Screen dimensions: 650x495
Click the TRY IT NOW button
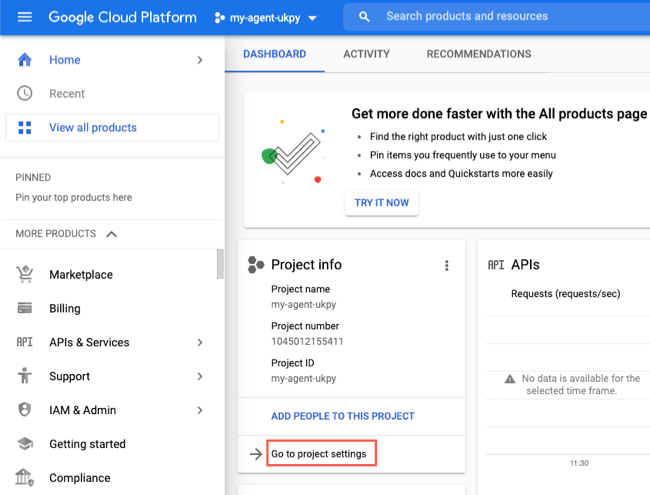pos(381,203)
